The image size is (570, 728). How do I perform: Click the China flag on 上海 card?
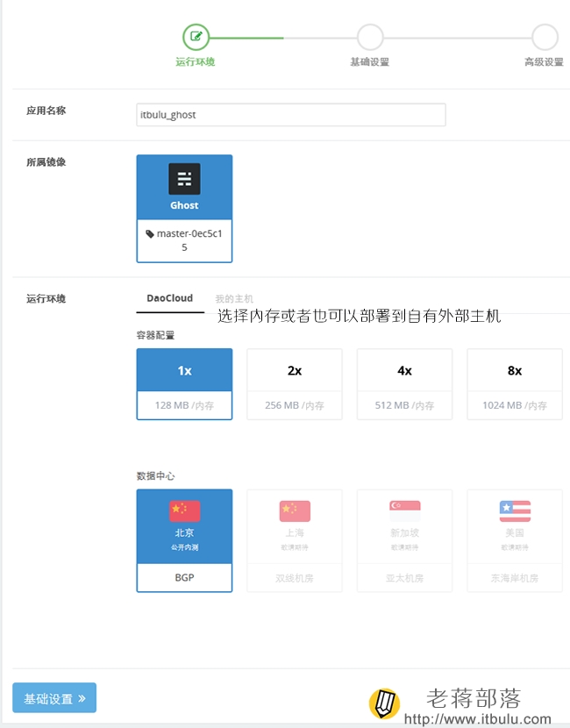(295, 511)
